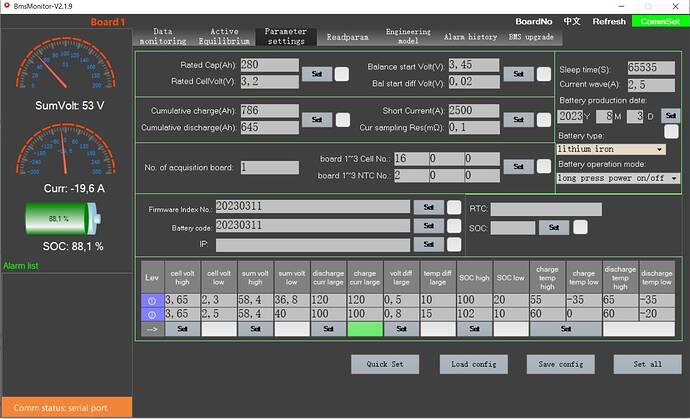Click the Quick Set button
This screenshot has height=419, width=690.
pos(385,364)
